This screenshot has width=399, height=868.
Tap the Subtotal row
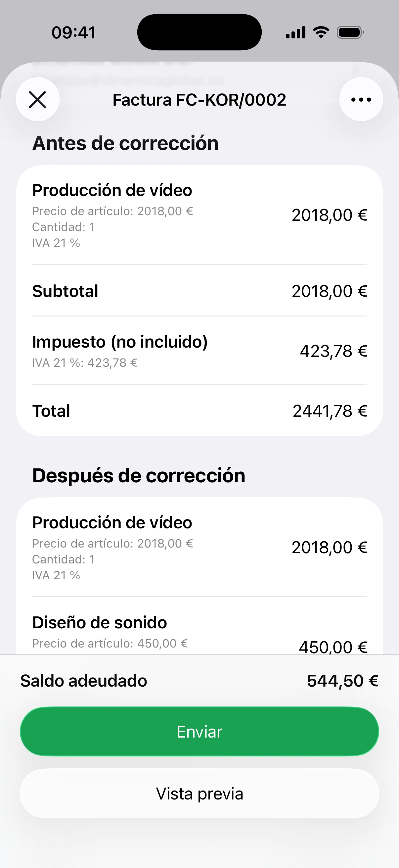pos(199,291)
